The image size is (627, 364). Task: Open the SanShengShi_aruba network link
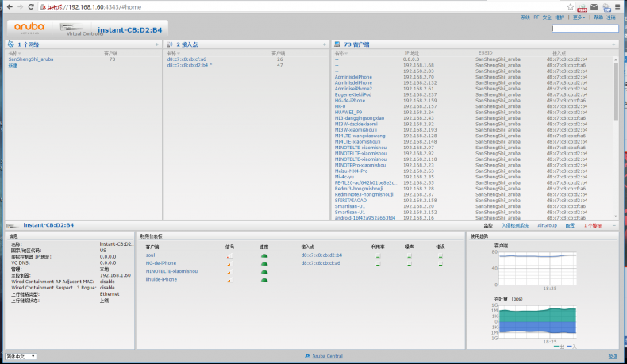click(31, 59)
